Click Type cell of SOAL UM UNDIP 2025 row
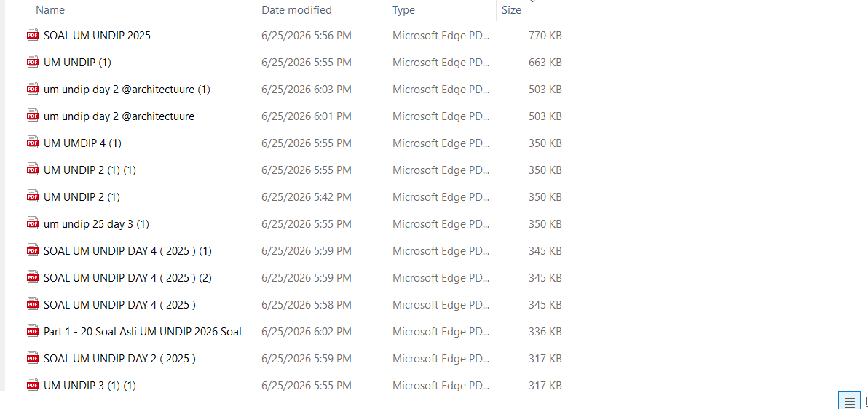This screenshot has height=409, width=868. [x=441, y=36]
